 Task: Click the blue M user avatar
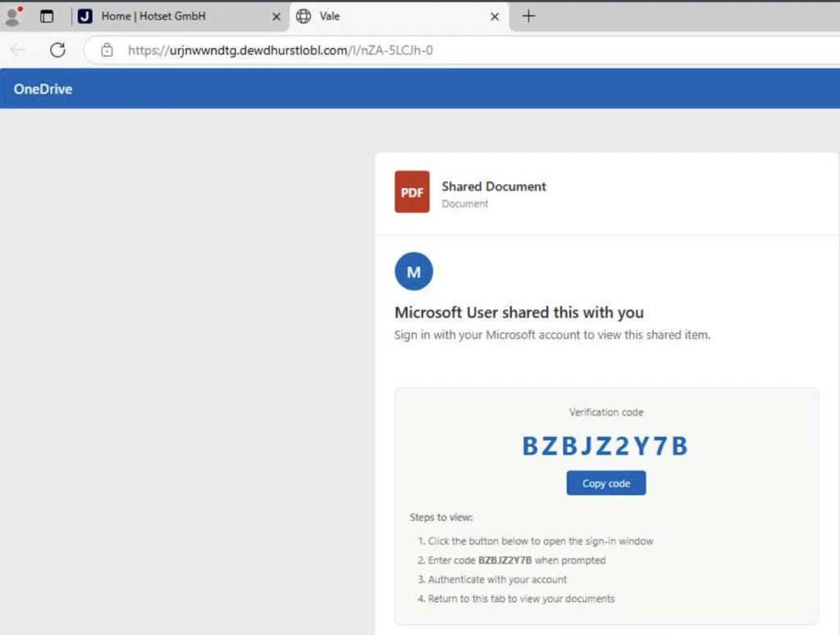point(413,272)
